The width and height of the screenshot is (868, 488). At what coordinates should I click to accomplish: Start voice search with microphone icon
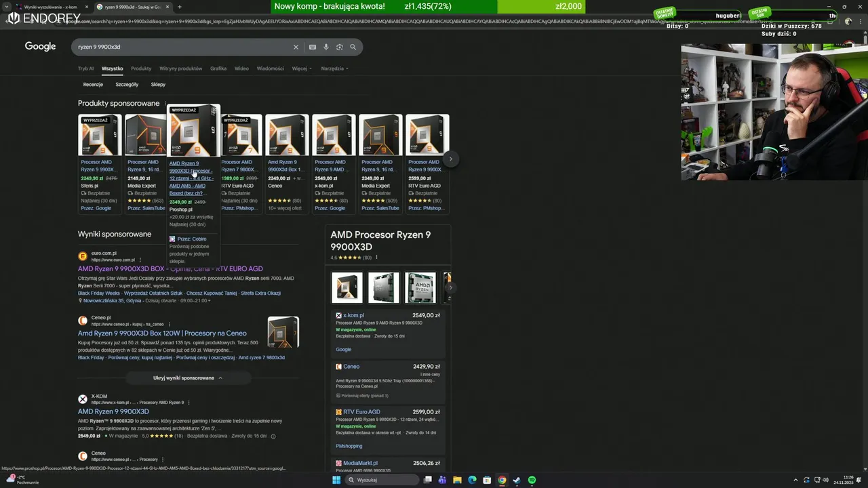326,47
